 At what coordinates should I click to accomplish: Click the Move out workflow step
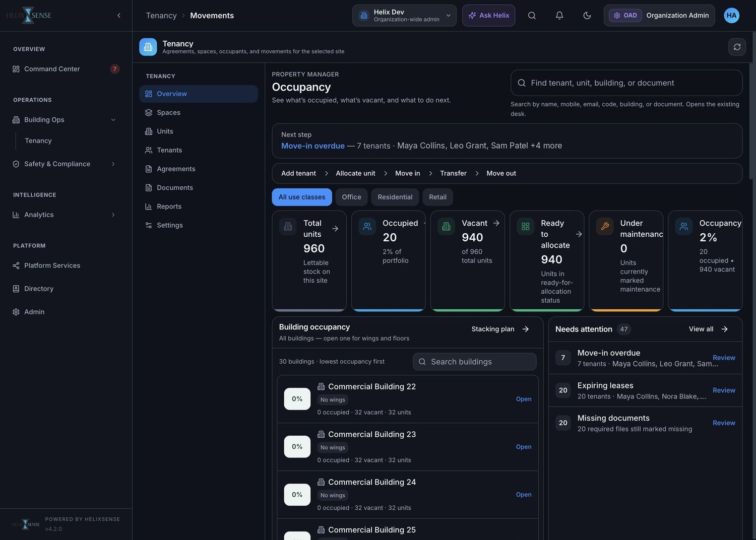pyautogui.click(x=501, y=173)
